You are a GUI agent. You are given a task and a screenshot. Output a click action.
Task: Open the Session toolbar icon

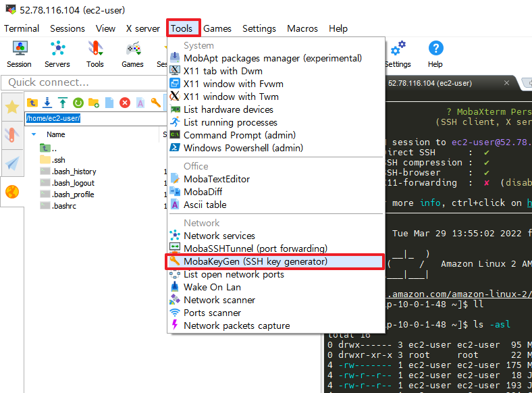[20, 54]
